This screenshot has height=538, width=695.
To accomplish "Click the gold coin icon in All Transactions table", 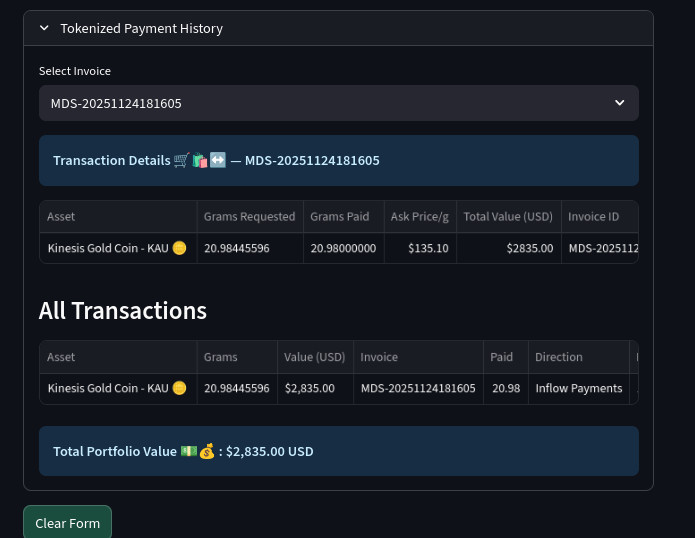I will (179, 388).
